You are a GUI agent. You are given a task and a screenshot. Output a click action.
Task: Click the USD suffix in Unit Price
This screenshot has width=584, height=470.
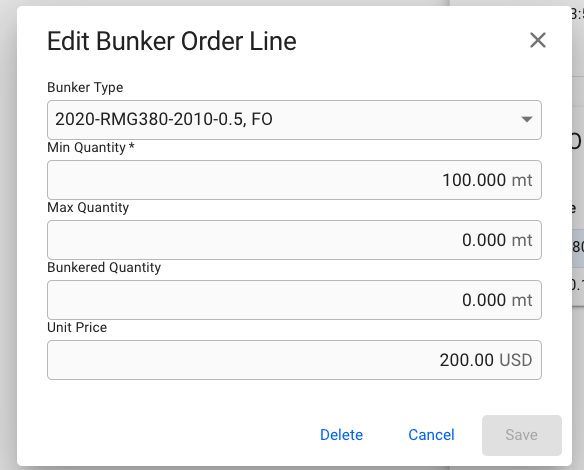pyautogui.click(x=515, y=360)
